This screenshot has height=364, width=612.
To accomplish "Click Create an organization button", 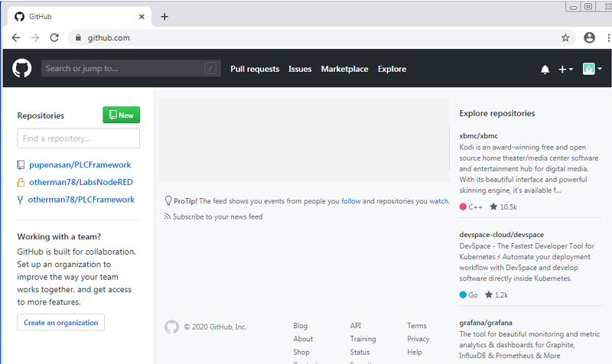I will (61, 323).
